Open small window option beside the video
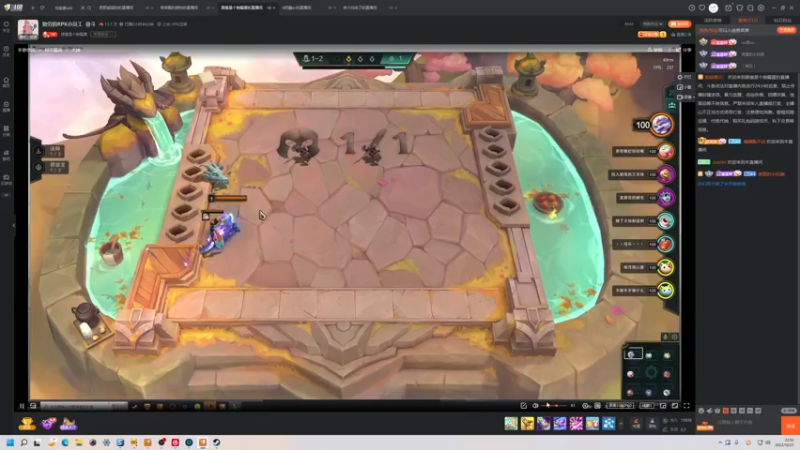 pos(684,87)
